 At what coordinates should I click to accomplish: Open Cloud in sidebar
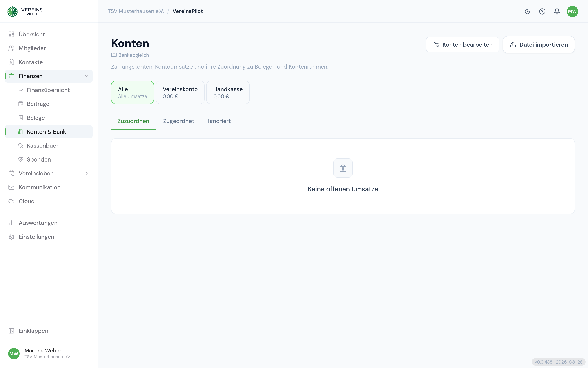[x=49, y=201]
